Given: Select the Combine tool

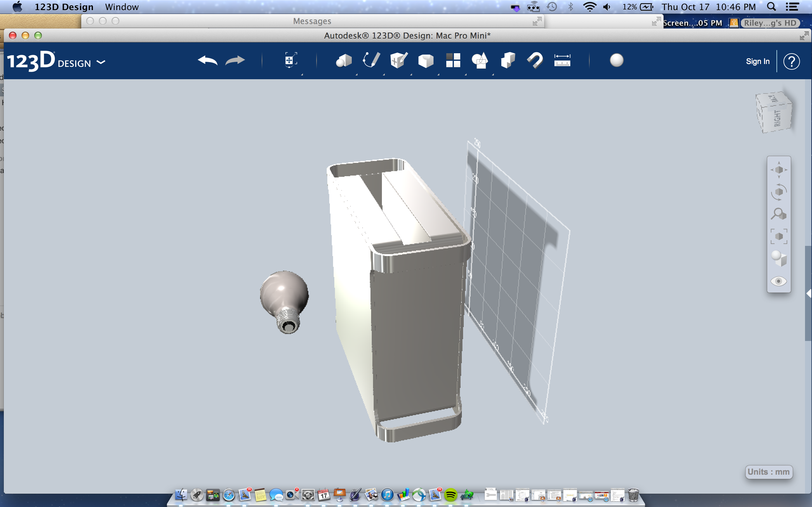Looking at the screenshot, I should [481, 60].
